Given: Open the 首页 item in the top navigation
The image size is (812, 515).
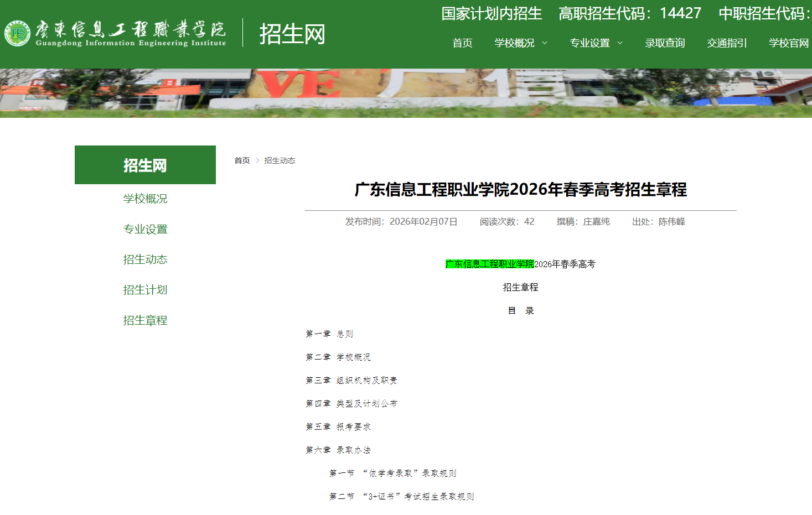Looking at the screenshot, I should (x=462, y=43).
